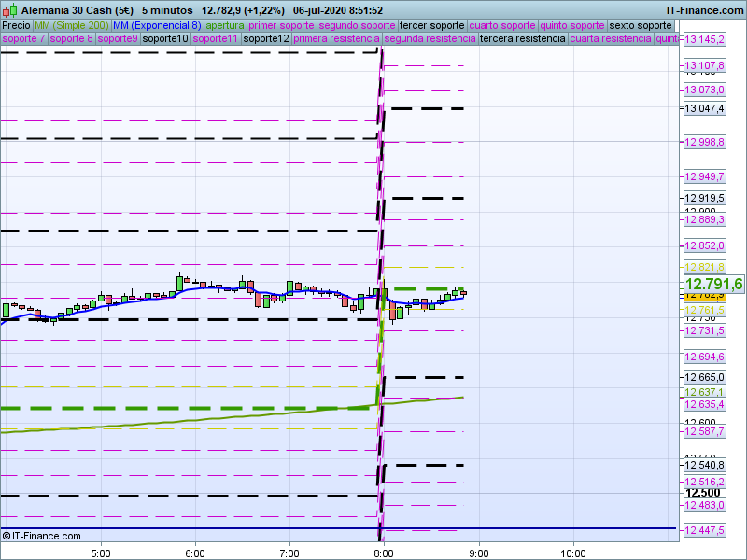Open the MM (Simple 200) indicator label
Screen dimensions: 747x560
click(x=65, y=25)
